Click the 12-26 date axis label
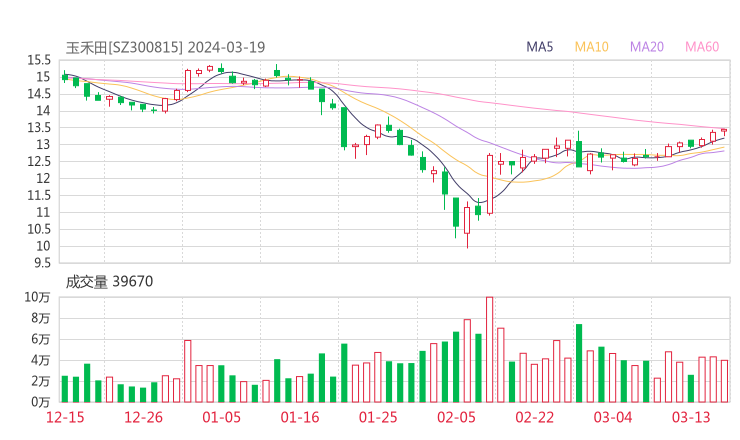Screen dimensions: 740x440 coord(143,417)
